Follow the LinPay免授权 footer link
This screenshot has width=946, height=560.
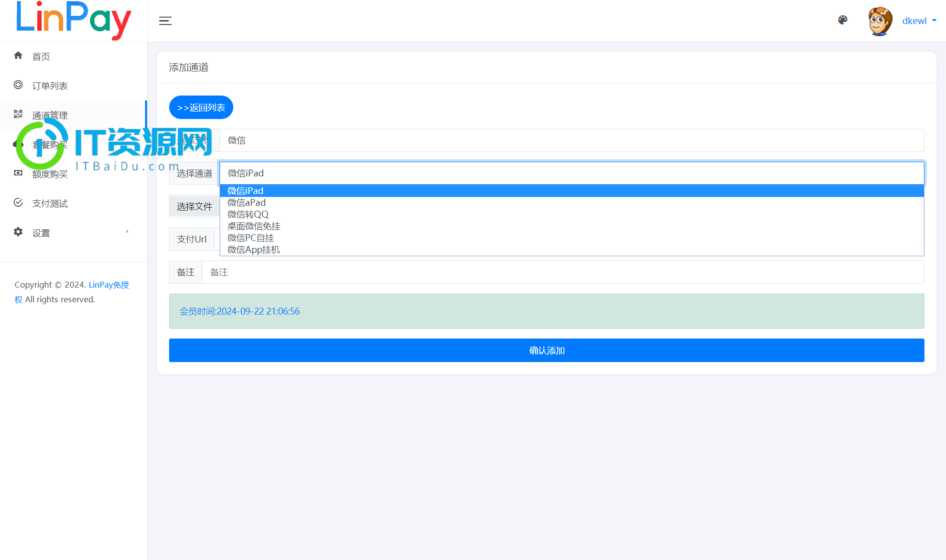(108, 285)
